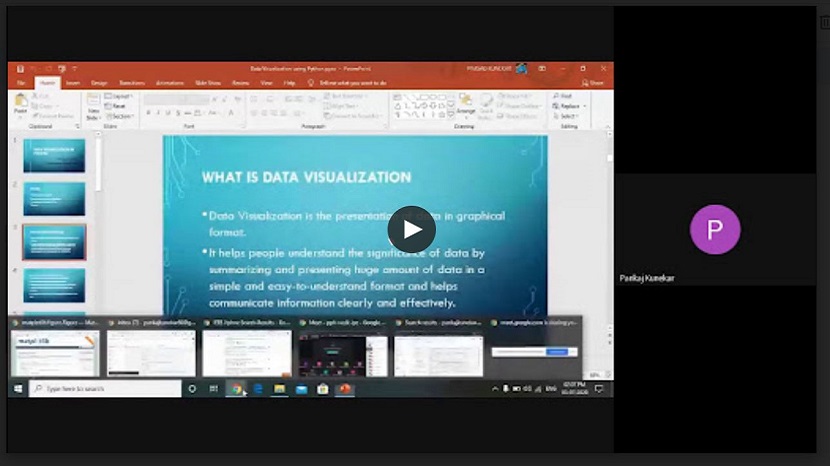Open the notification center icon
Viewport: 830px width, 466px height.
click(x=599, y=389)
